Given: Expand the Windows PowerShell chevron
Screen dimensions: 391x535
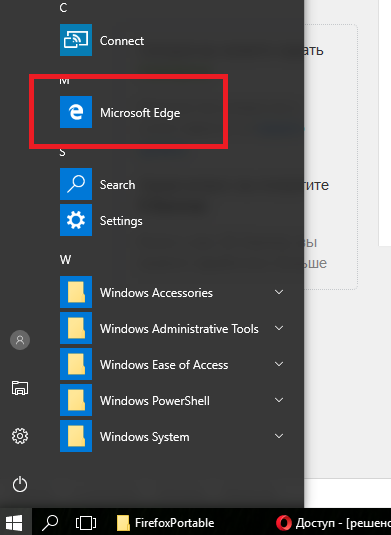Looking at the screenshot, I should tap(279, 400).
